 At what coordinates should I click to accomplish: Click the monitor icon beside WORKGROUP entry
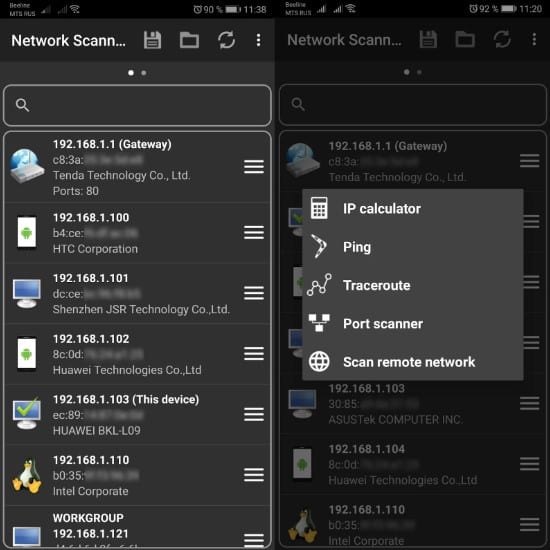[27, 536]
